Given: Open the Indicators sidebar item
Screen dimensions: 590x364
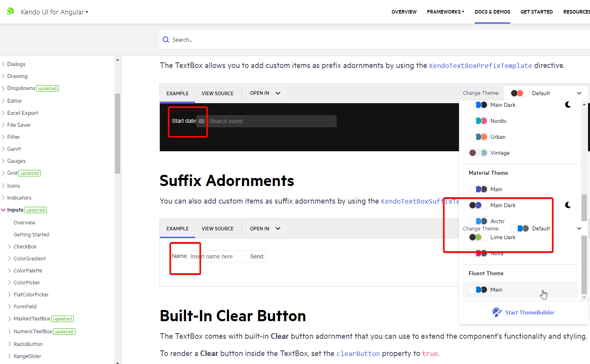Looking at the screenshot, I should pos(19,198).
